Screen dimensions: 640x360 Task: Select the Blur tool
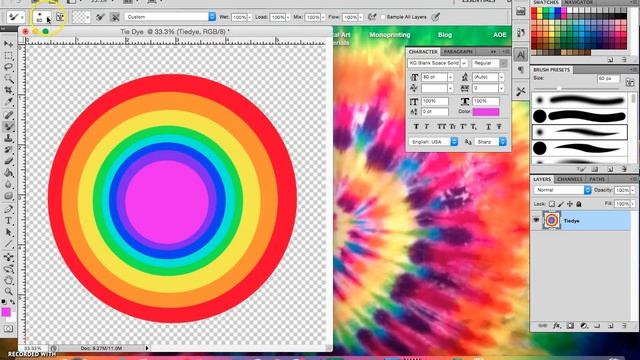[x=8, y=184]
